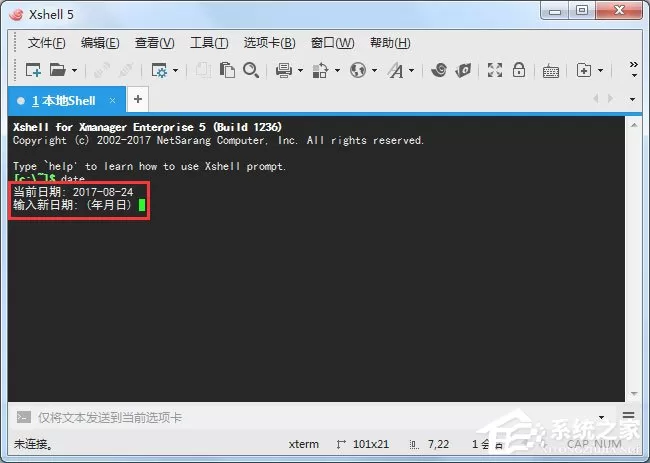Image resolution: width=650 pixels, height=463 pixels.
Task: Close the 本地Shell tab
Action: [x=112, y=100]
